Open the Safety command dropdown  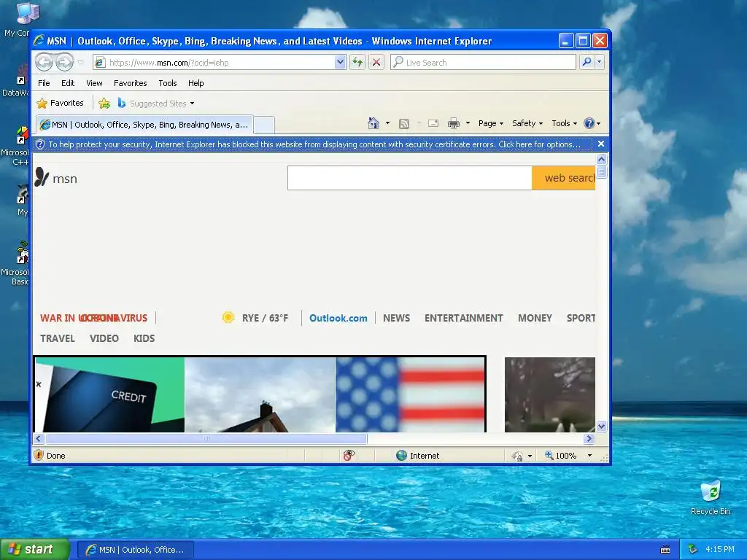tap(527, 123)
